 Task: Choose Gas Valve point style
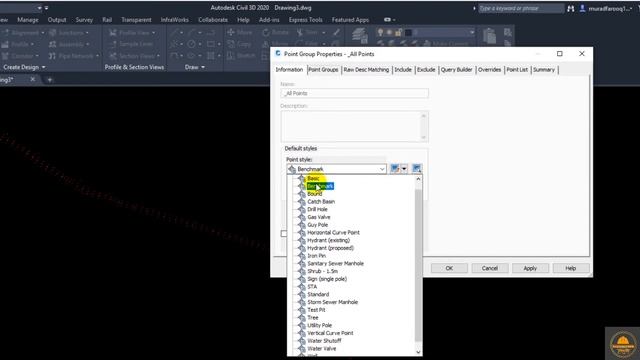coord(319,217)
